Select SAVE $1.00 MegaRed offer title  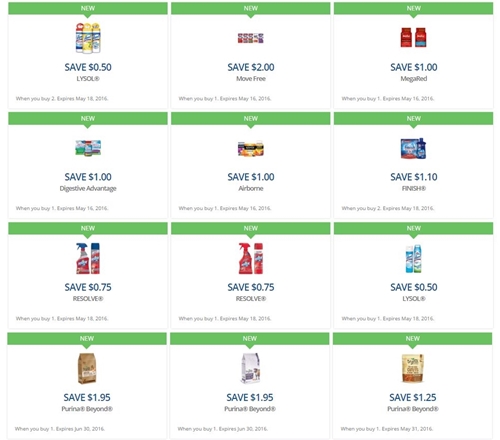[x=414, y=67]
